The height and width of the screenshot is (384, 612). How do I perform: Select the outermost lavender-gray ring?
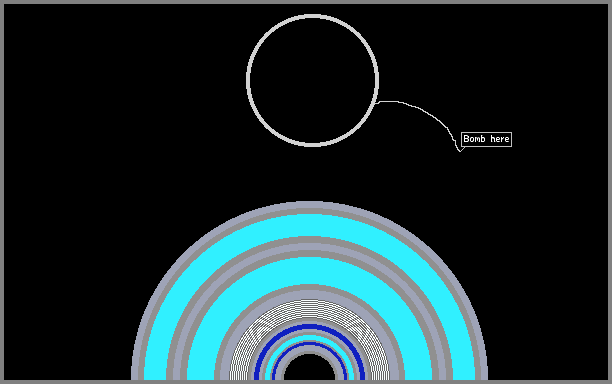coord(310,204)
